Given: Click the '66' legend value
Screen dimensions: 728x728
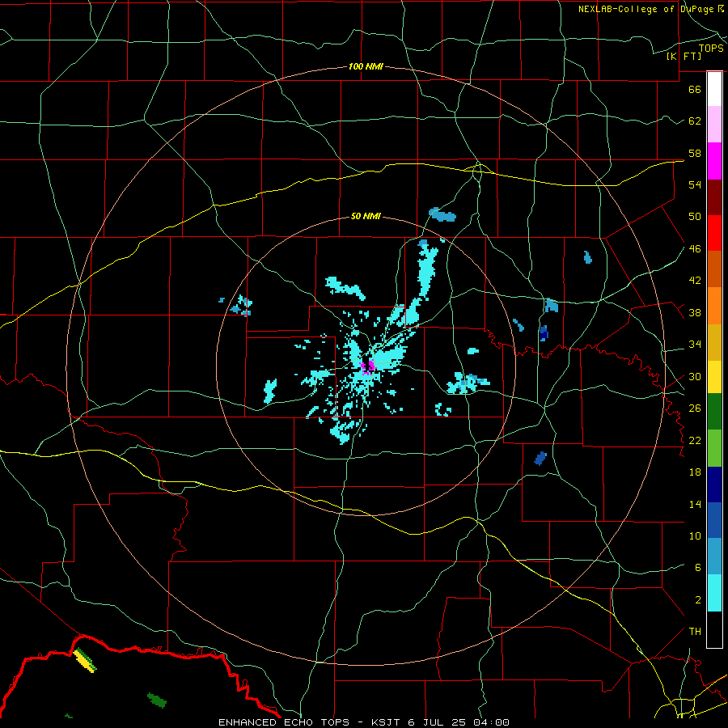Looking at the screenshot, I should (695, 89).
